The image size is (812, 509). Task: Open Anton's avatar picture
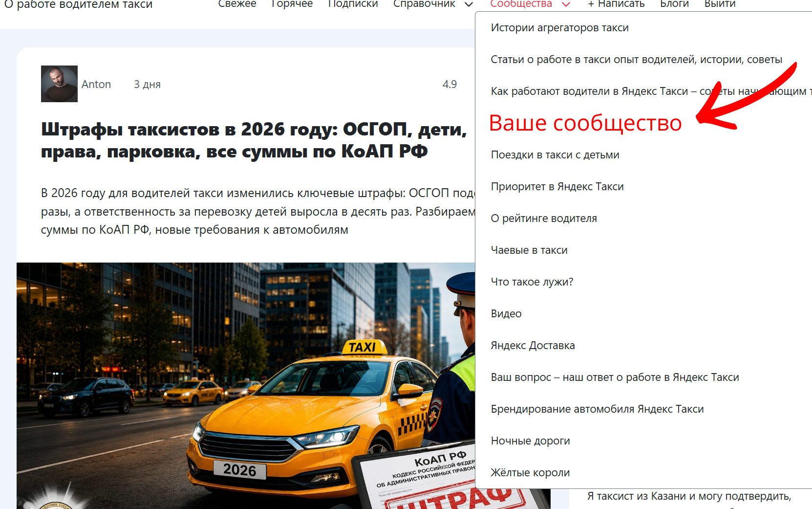[x=59, y=84]
